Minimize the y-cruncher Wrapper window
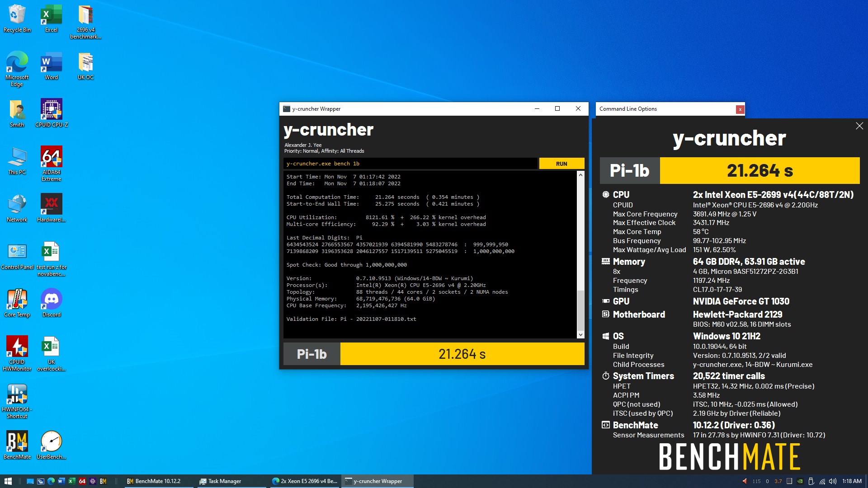 click(x=537, y=108)
